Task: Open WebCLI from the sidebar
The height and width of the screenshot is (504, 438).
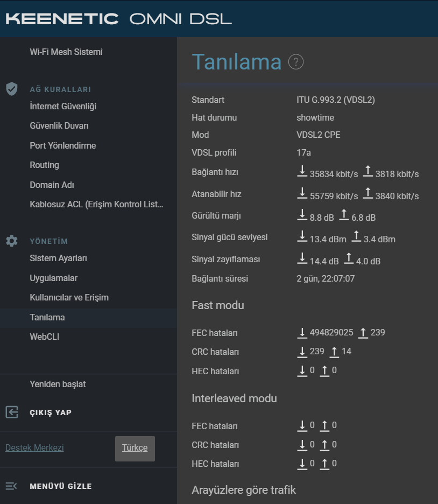Action: 44,337
